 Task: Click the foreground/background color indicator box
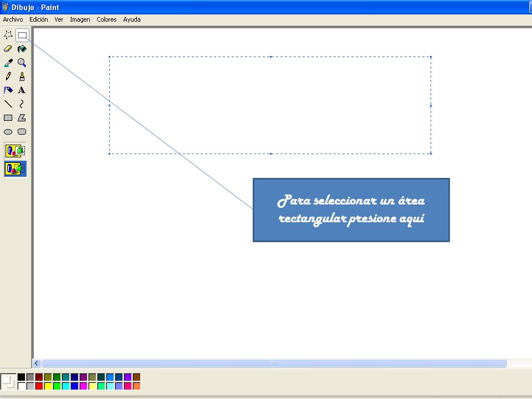8,381
